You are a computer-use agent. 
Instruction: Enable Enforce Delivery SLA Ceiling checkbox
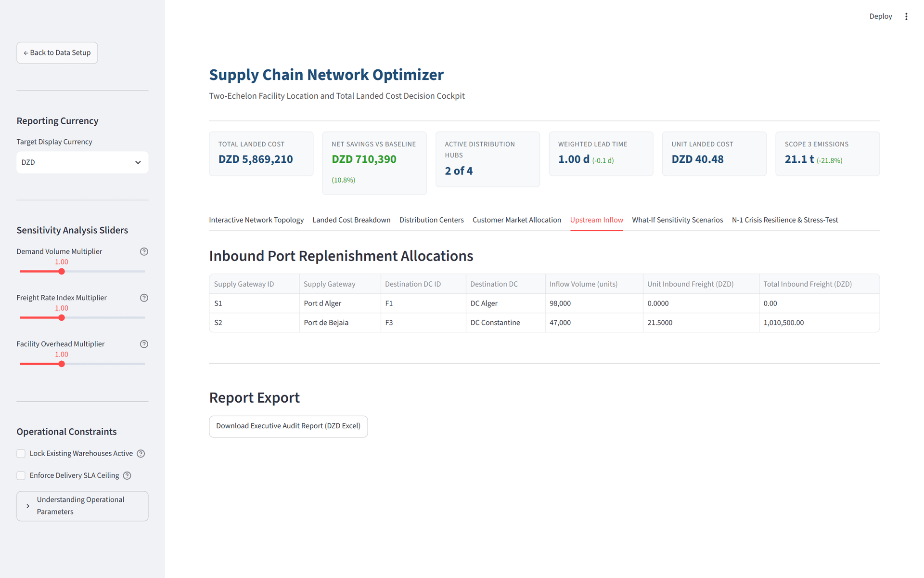[21, 475]
